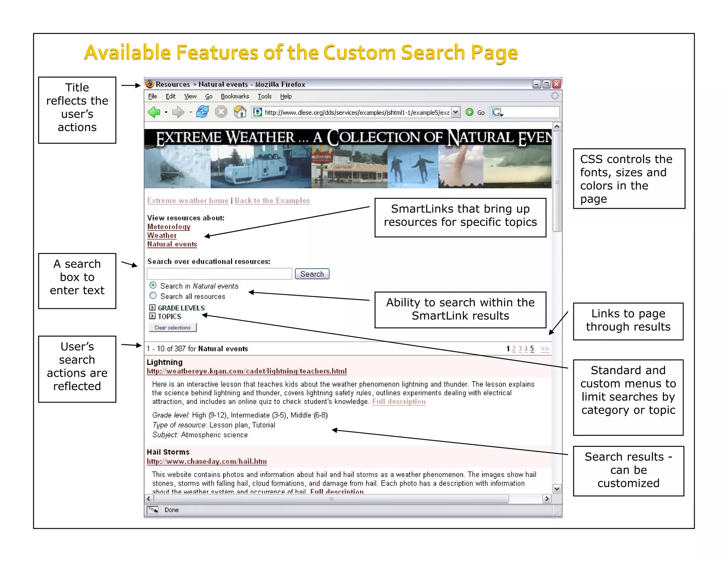The width and height of the screenshot is (728, 562).
Task: Minimize the Firefox window
Action: 537,84
